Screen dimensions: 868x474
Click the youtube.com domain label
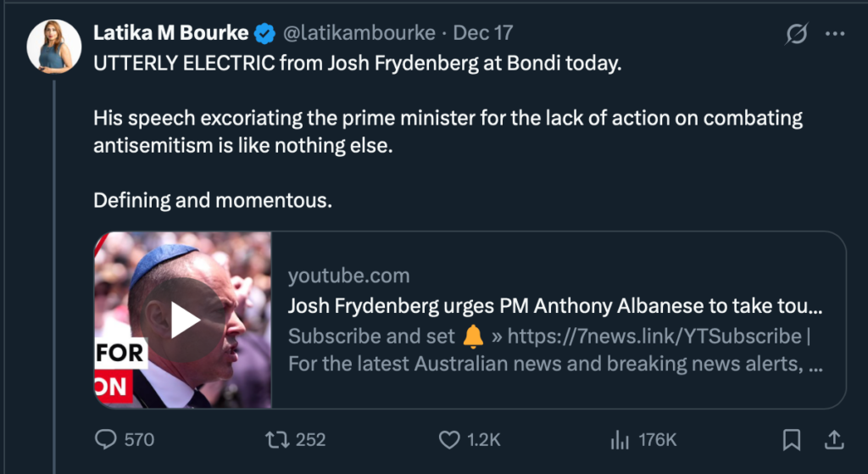click(348, 276)
